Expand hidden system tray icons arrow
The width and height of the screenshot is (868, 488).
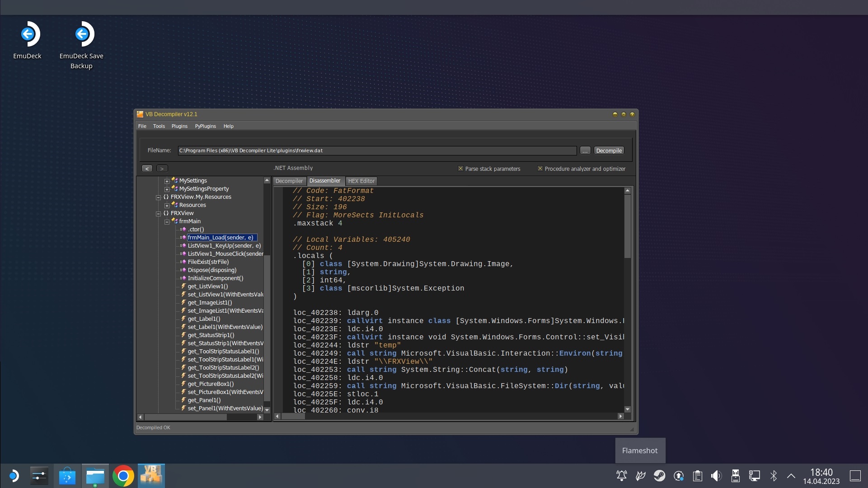pos(791,476)
